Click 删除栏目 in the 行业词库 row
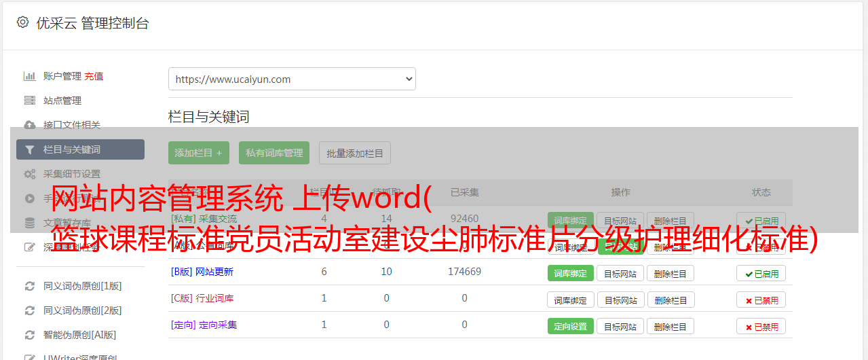Screen dimensions: 868x360 (x=671, y=300)
